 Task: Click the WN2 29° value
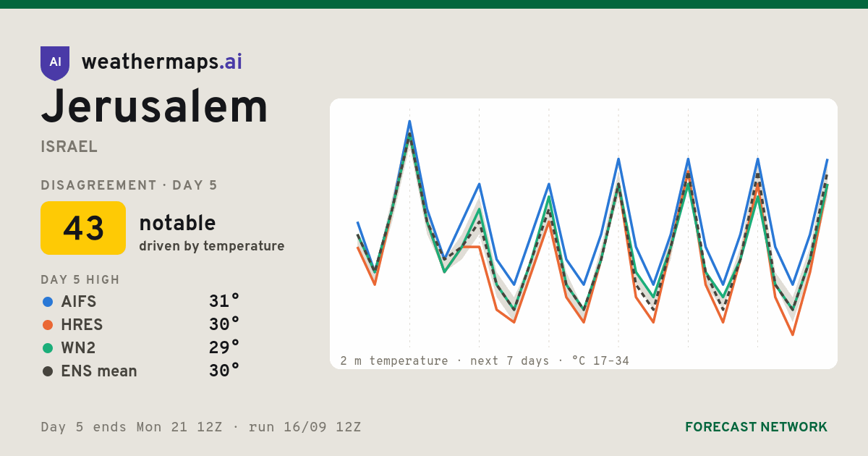point(224,348)
